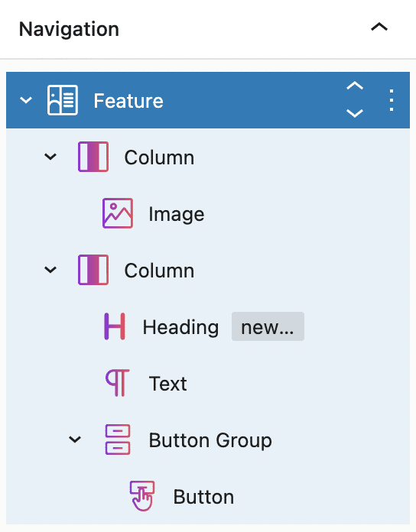Click the Feature block icon

point(63,100)
